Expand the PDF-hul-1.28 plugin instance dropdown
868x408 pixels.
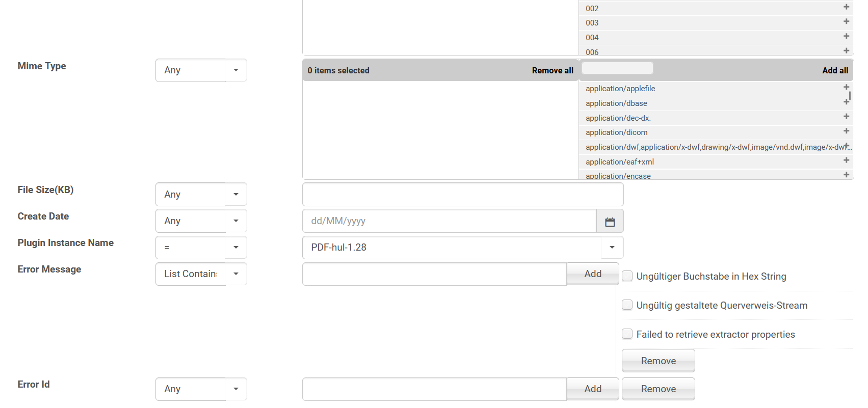(x=612, y=248)
